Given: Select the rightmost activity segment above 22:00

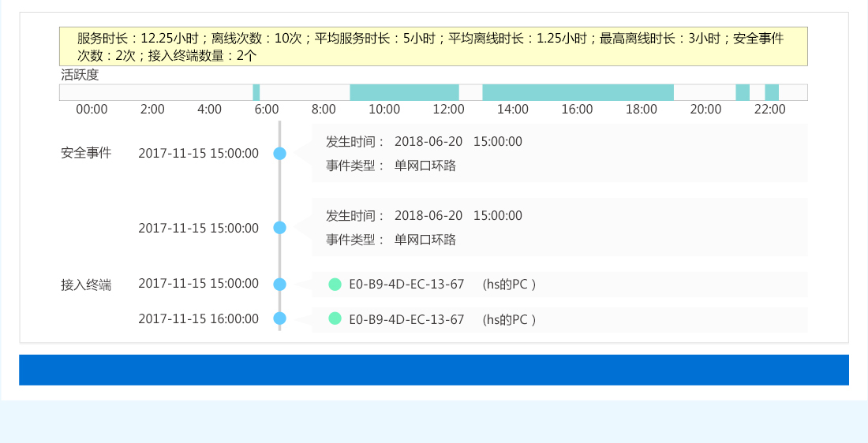Looking at the screenshot, I should (x=772, y=92).
